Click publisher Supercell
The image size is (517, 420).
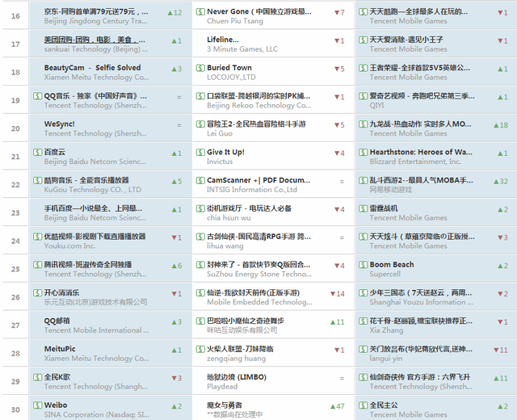[385, 274]
